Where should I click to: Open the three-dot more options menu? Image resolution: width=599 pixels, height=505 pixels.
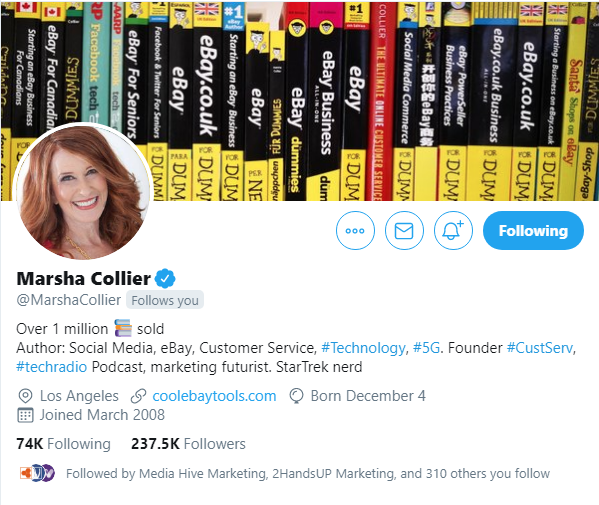355,231
